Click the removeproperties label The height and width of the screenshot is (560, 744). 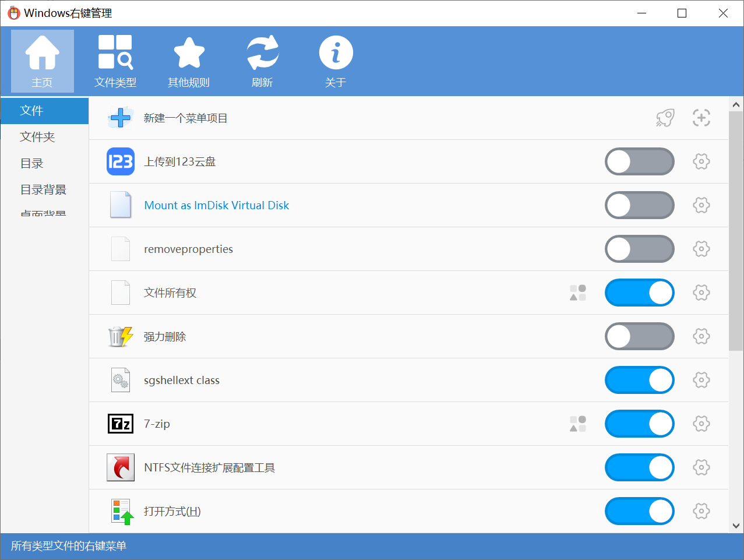pyautogui.click(x=188, y=249)
